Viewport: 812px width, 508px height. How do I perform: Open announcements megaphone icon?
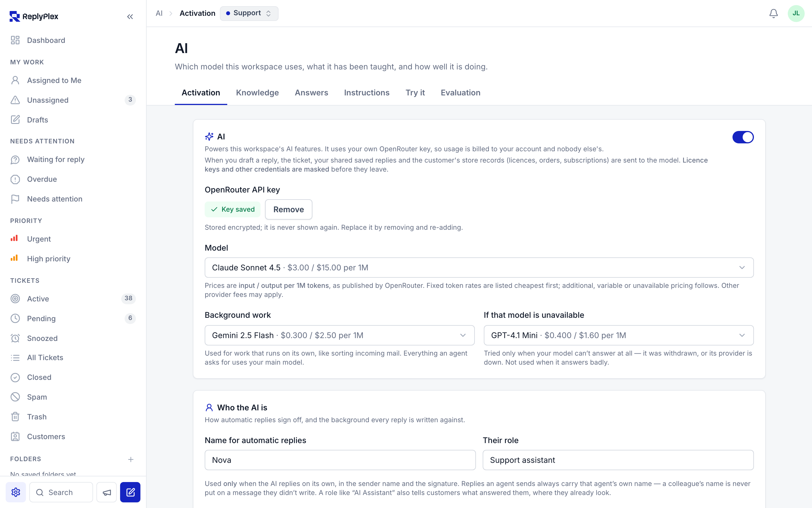click(x=107, y=492)
